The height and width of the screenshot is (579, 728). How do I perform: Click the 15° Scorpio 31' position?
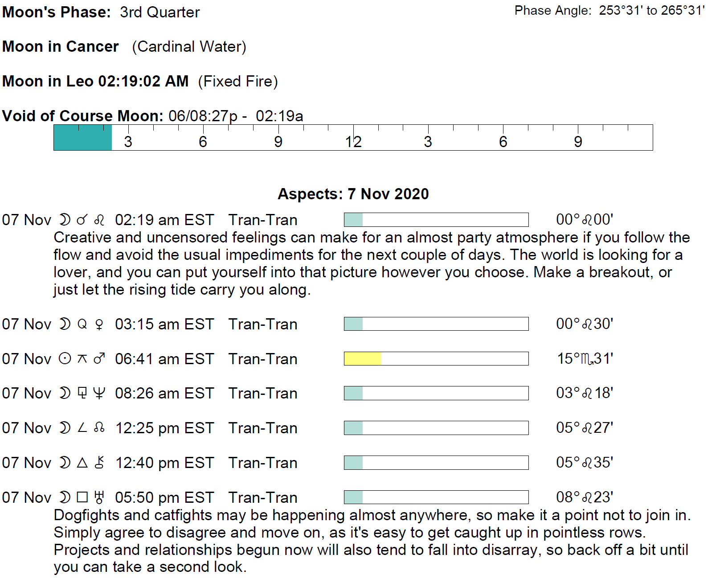585,358
